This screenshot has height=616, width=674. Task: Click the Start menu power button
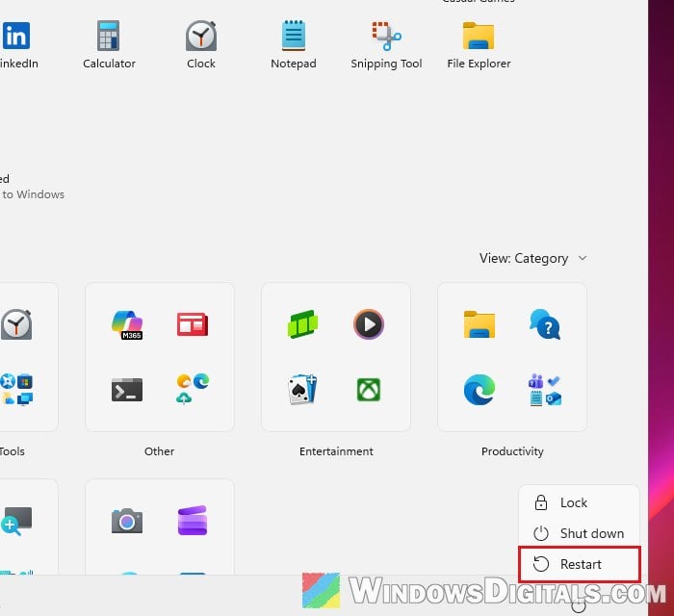[x=579, y=605]
